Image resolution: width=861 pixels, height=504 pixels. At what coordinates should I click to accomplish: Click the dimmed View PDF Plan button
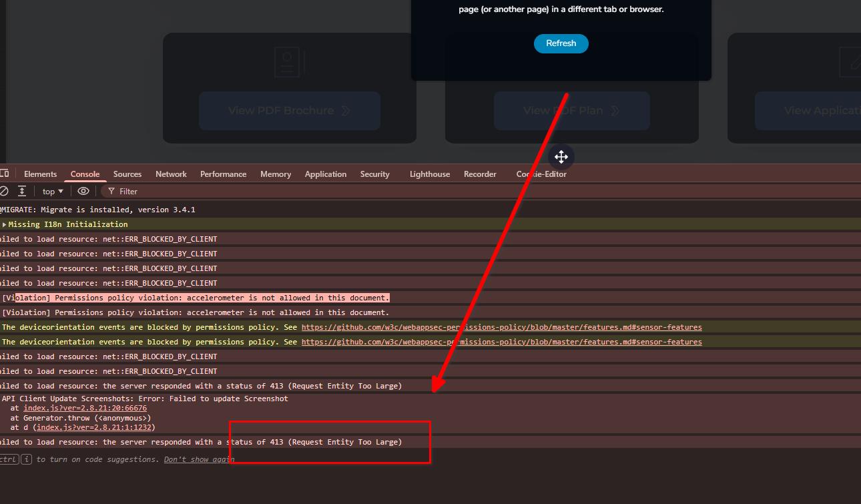571,111
